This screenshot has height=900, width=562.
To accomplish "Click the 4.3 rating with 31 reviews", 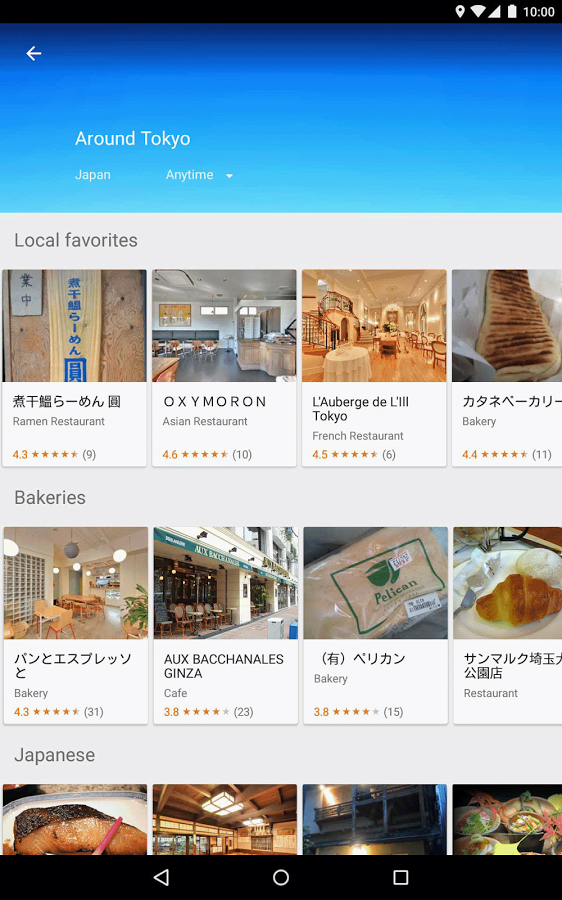I will click(x=59, y=712).
